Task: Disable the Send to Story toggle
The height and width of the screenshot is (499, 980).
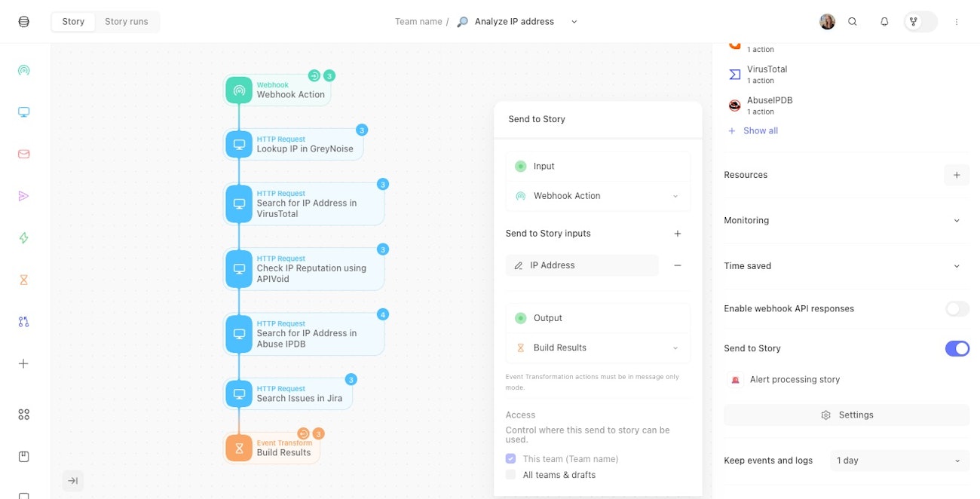Action: click(x=957, y=348)
